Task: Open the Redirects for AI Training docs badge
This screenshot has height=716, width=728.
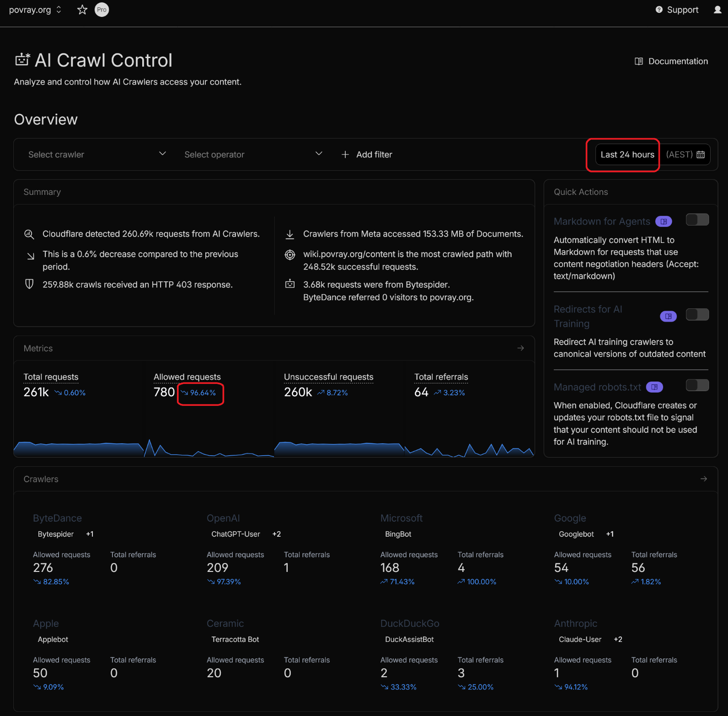Action: pyautogui.click(x=668, y=316)
